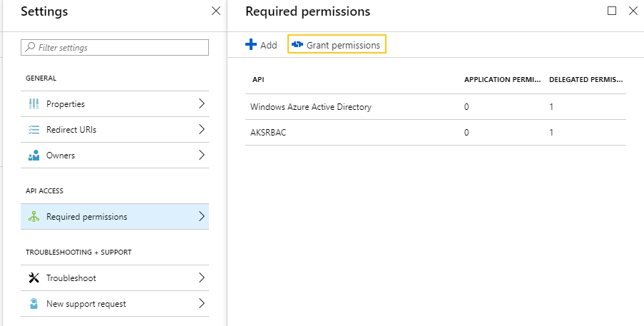
Task: Click the Troubleshoot wrench icon
Action: [33, 278]
